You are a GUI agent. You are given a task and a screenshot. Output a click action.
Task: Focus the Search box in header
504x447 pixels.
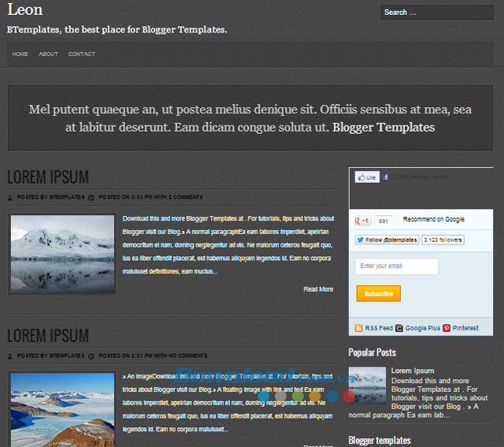pos(437,13)
